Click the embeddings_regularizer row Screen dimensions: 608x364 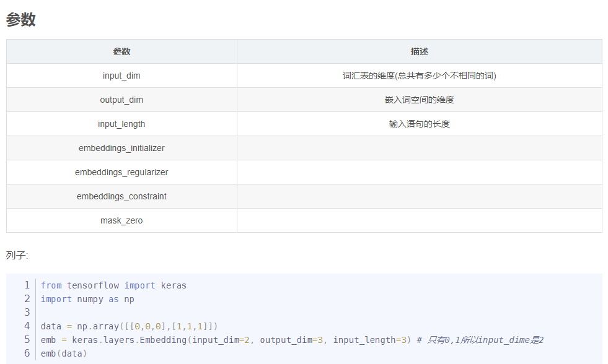121,172
